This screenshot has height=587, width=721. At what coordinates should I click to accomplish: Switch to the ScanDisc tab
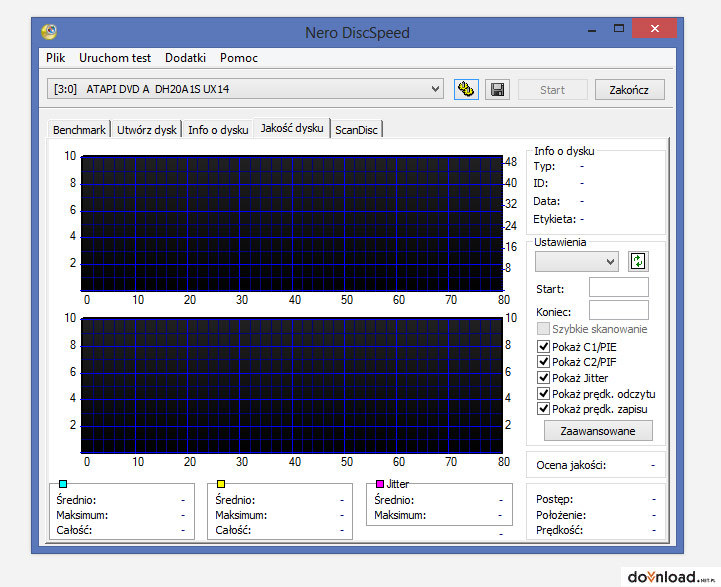point(356,130)
